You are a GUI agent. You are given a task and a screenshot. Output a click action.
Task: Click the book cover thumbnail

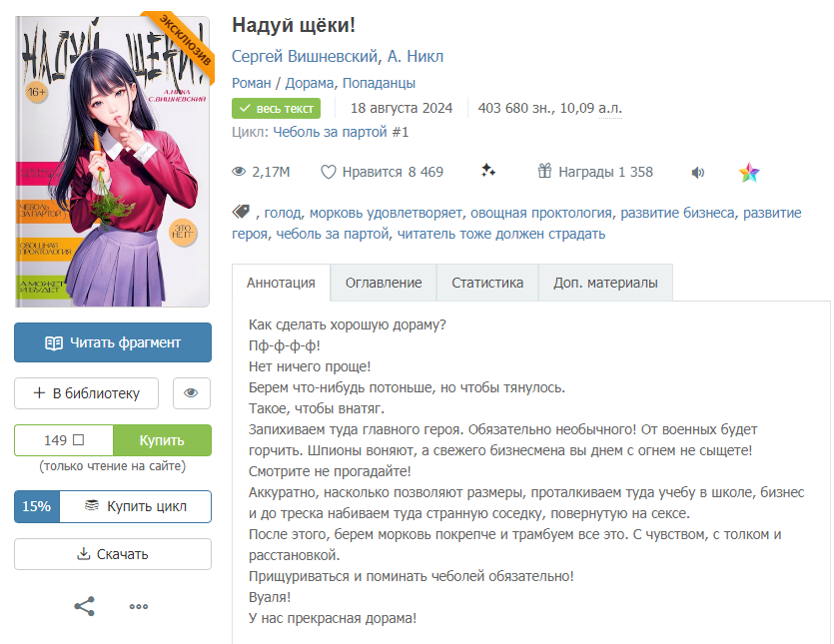[113, 161]
